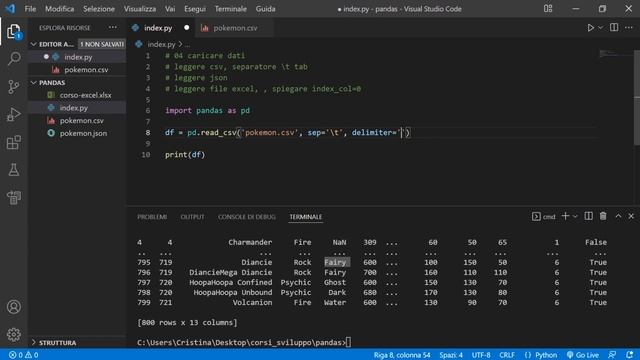Screen dimensions: 640x360
Task: Select the cmd terminal instance
Action: pyautogui.click(x=543, y=217)
